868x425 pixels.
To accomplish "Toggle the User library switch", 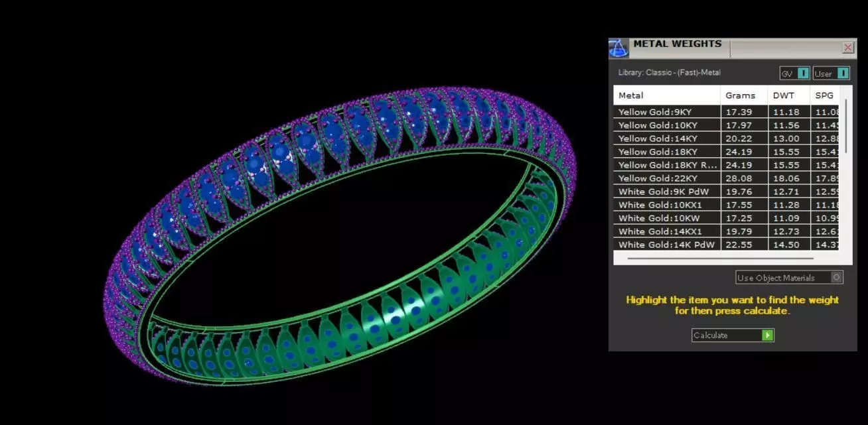I will [831, 74].
